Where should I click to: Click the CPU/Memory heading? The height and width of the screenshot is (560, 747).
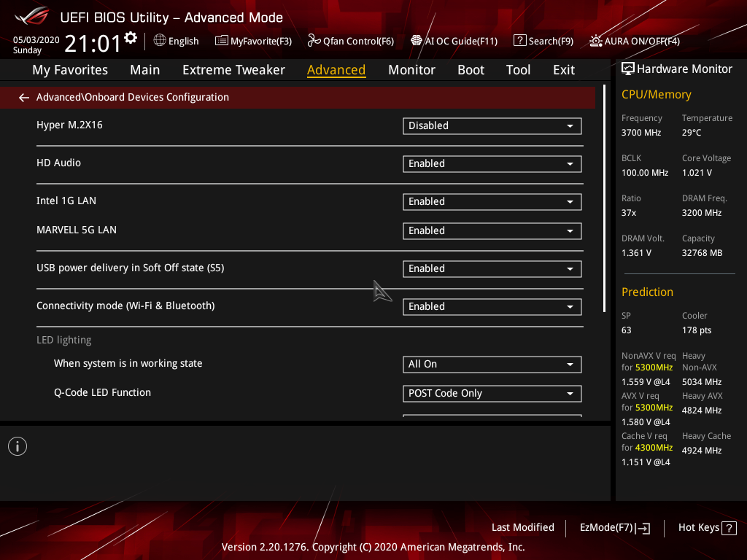click(656, 94)
